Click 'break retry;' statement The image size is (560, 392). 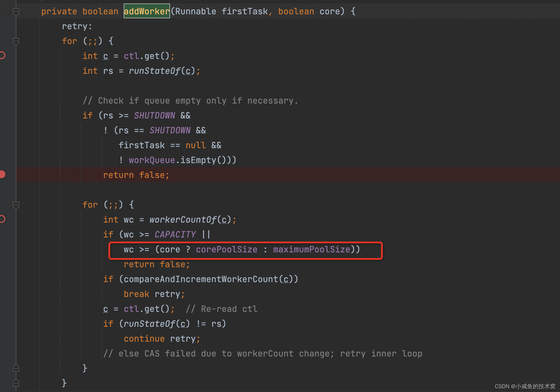pyautogui.click(x=155, y=294)
